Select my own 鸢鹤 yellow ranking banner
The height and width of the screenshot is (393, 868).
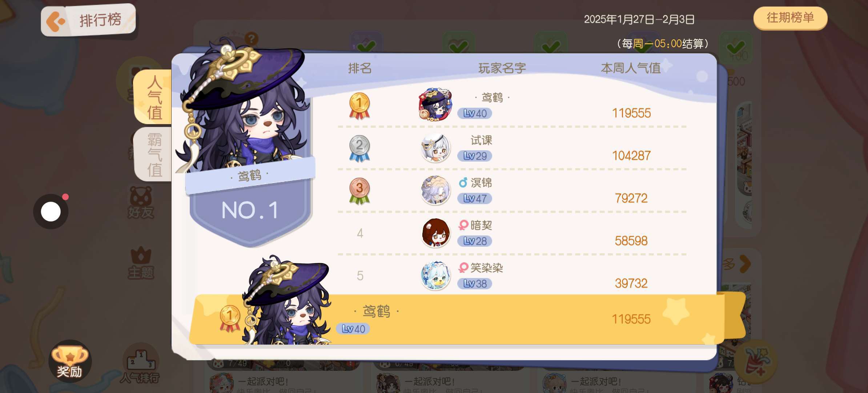467,319
